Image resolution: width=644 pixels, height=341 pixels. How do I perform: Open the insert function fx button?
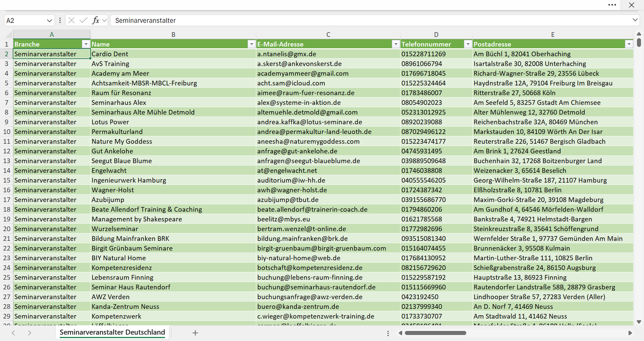click(96, 20)
